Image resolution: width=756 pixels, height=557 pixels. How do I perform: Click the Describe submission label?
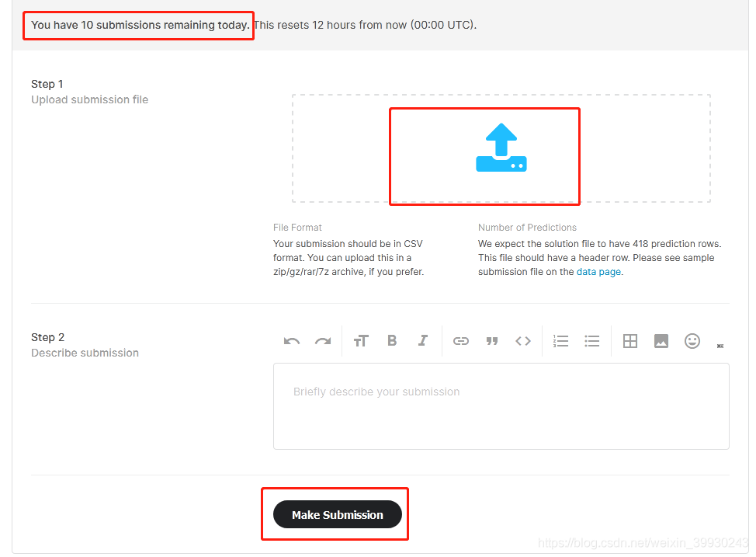pyautogui.click(x=85, y=353)
